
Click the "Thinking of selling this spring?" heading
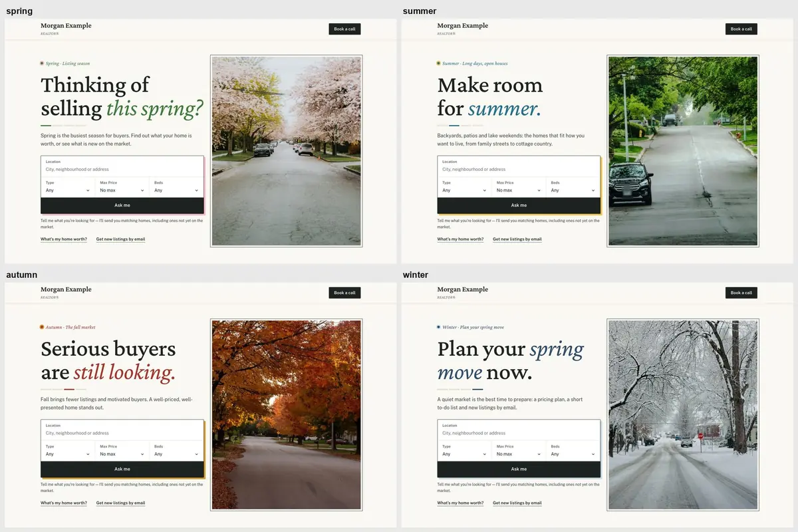point(122,97)
